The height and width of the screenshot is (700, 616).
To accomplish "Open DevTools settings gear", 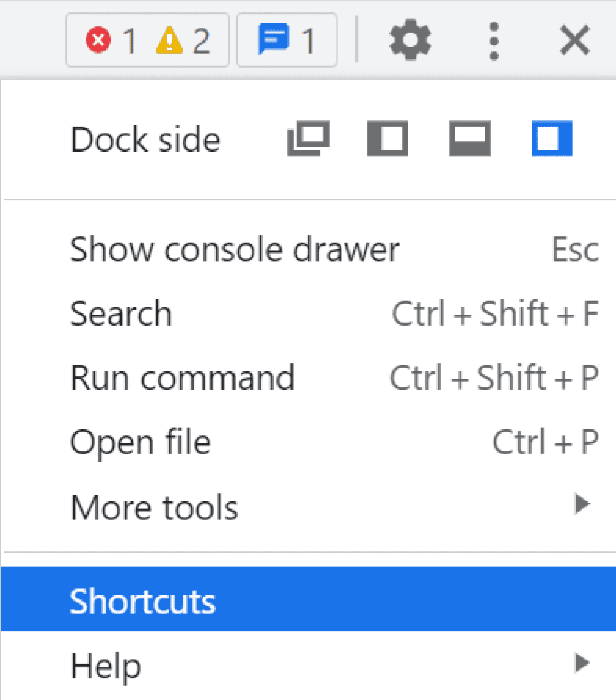I will click(x=410, y=40).
